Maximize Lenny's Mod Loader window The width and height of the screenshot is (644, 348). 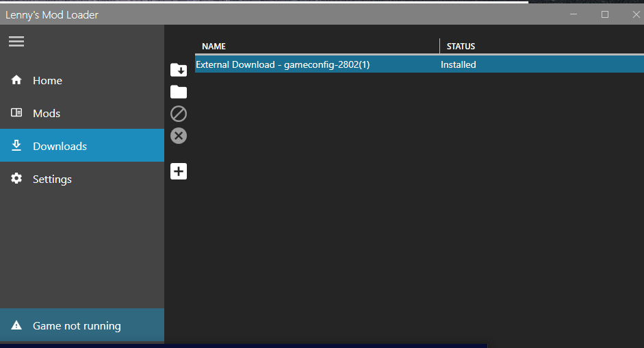pyautogui.click(x=605, y=14)
